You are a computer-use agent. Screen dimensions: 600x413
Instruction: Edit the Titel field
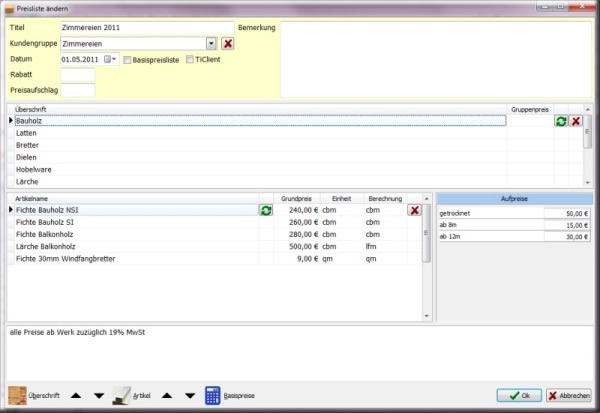(147, 28)
